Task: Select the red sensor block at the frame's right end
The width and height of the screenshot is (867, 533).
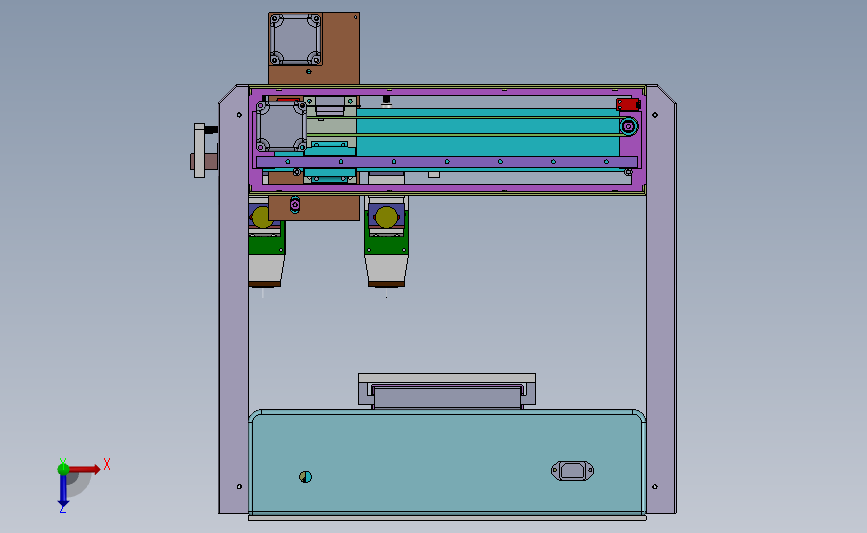Action: [628, 104]
